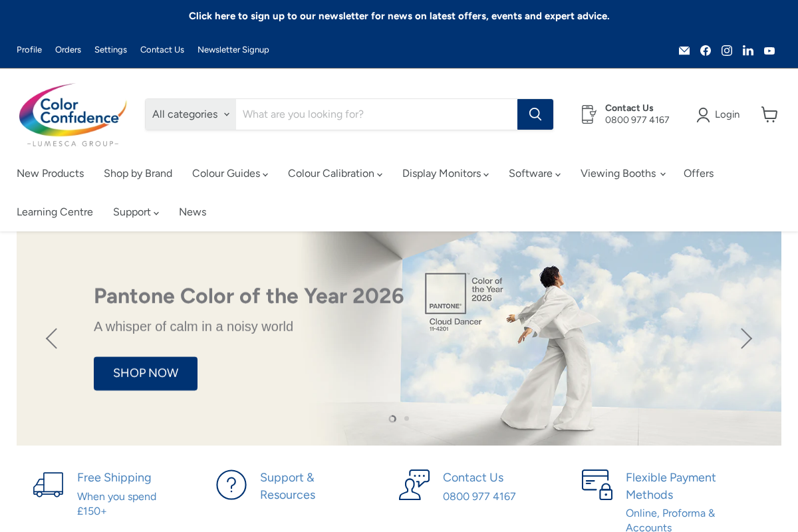The height and width of the screenshot is (532, 798).
Task: Open the News menu item
Action: (x=192, y=211)
